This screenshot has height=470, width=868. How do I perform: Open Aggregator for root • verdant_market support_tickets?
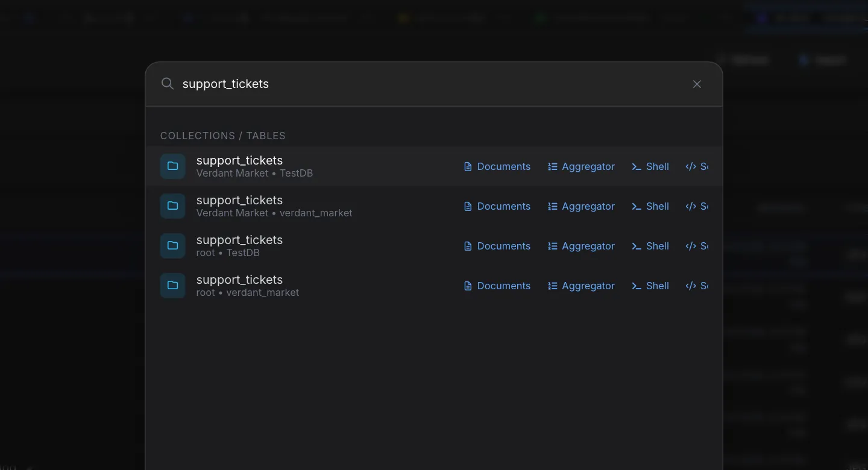pos(581,286)
